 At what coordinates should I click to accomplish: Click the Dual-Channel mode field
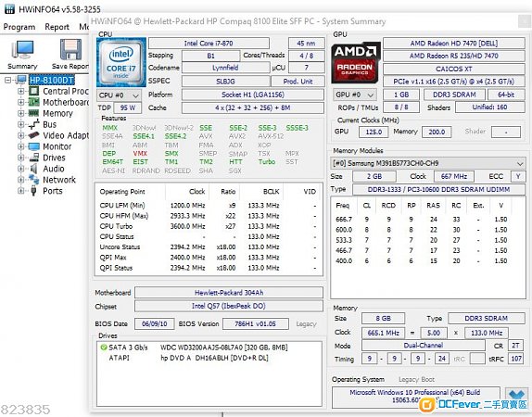(423, 346)
